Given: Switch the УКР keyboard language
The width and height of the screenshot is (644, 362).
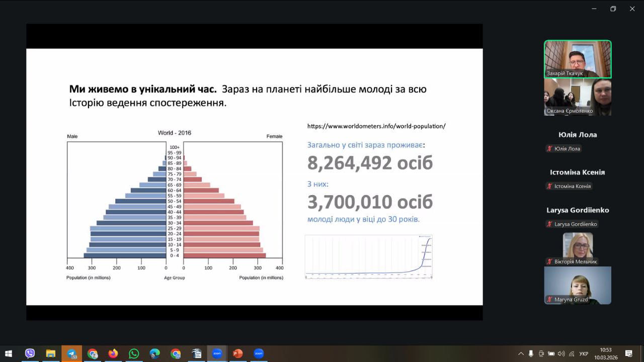Looking at the screenshot, I should (x=584, y=353).
